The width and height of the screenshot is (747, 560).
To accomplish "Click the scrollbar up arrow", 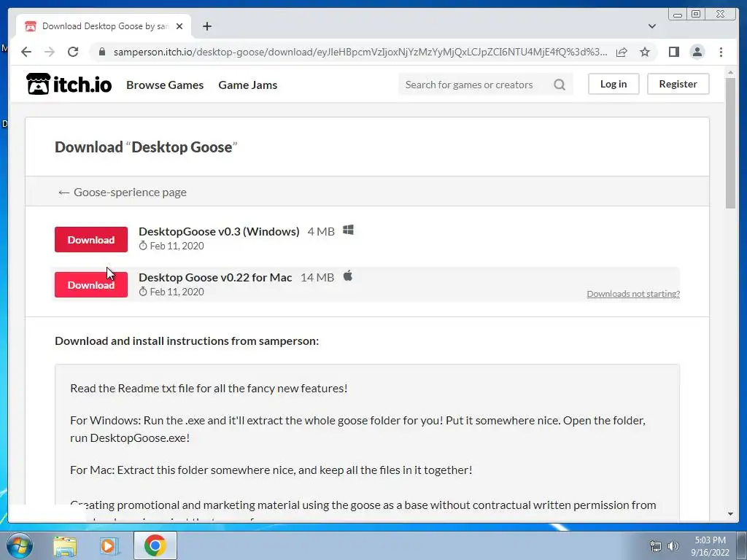I will coord(730,72).
